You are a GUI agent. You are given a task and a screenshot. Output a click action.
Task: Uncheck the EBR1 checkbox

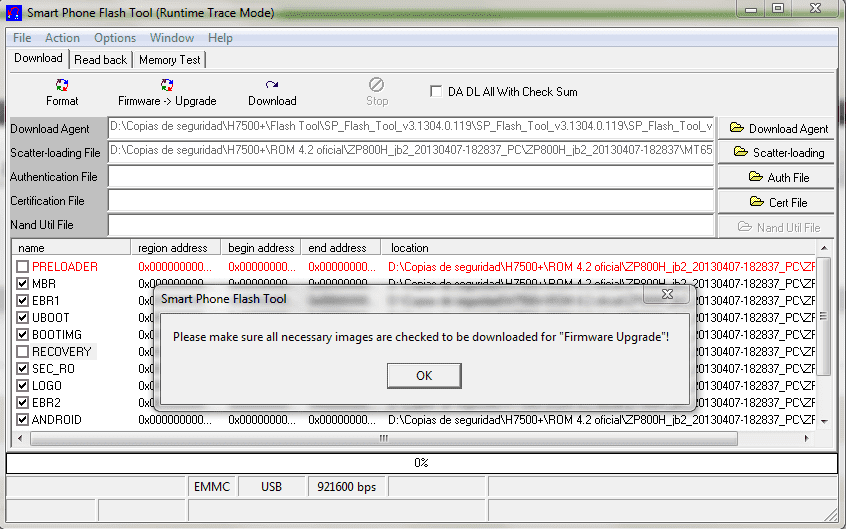(22, 301)
